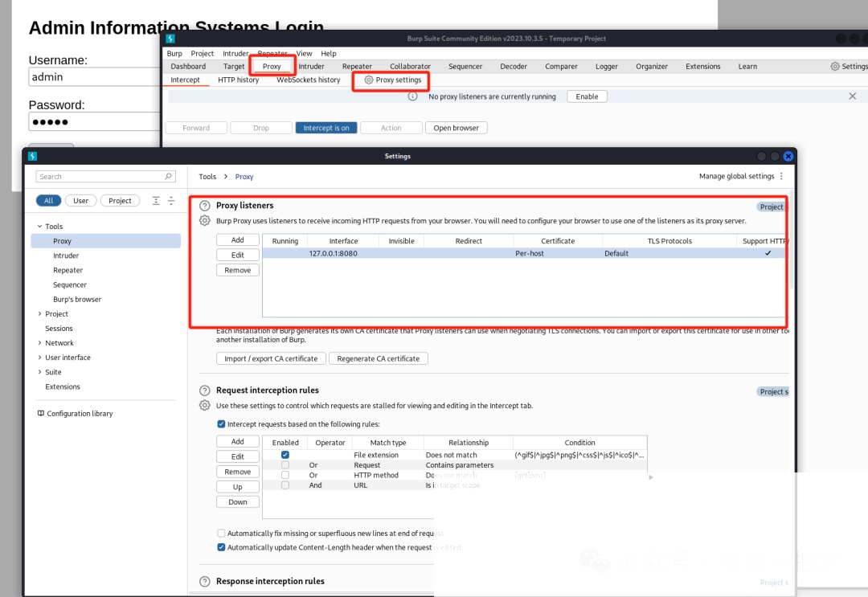This screenshot has width=868, height=597.
Task: Toggle the Intercept is on button
Action: [x=326, y=128]
